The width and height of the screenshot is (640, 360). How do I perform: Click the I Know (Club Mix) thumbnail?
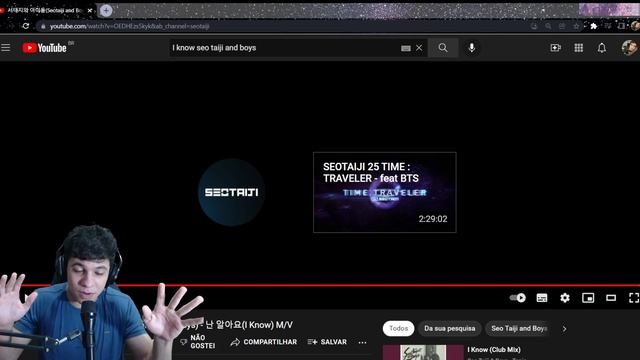[423, 353]
